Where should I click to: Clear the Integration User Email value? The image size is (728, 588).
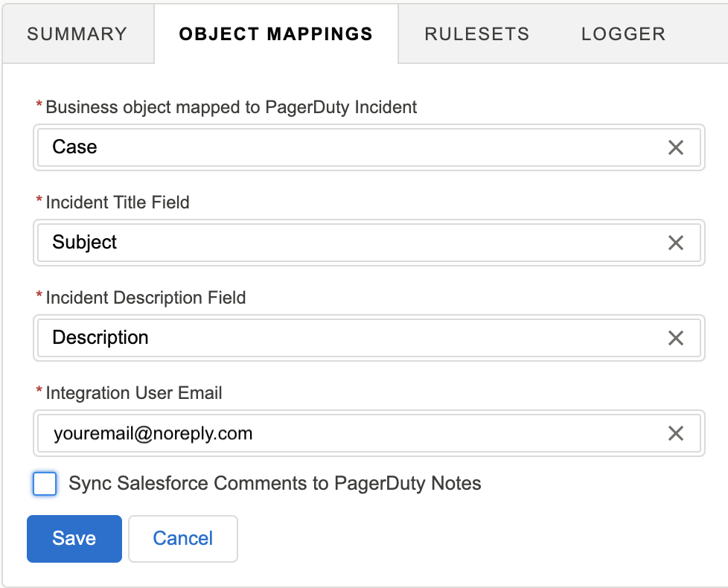click(x=676, y=433)
